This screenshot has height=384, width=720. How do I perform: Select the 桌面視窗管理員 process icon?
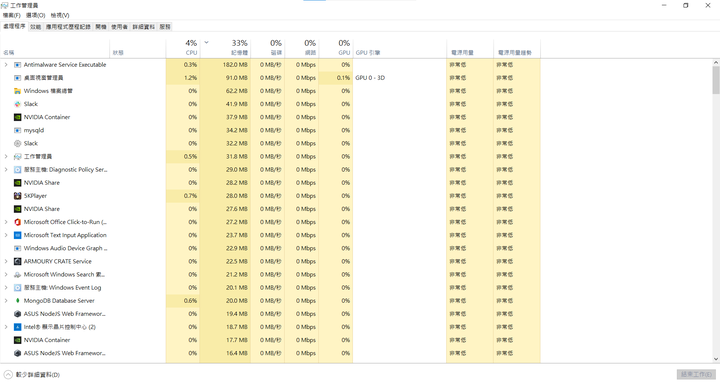(17, 78)
